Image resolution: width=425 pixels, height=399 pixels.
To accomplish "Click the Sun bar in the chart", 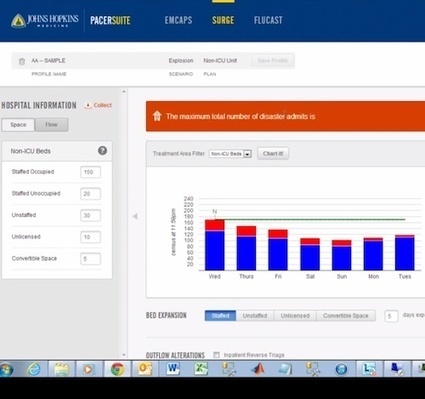I will 342,255.
